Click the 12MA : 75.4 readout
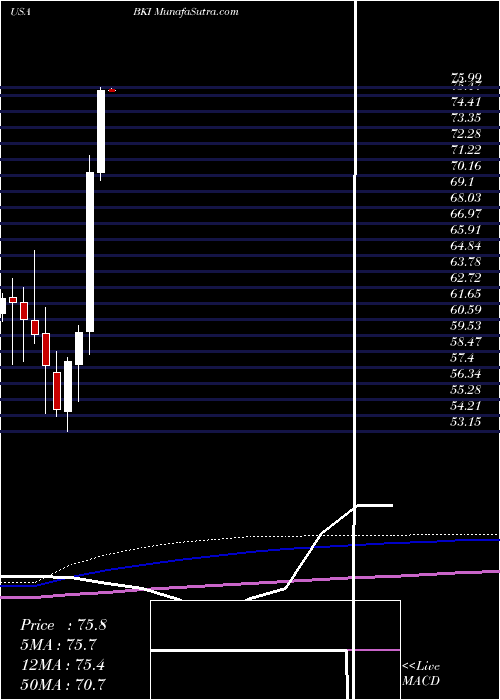Viewport: 500px width, 700px height. pos(63,664)
